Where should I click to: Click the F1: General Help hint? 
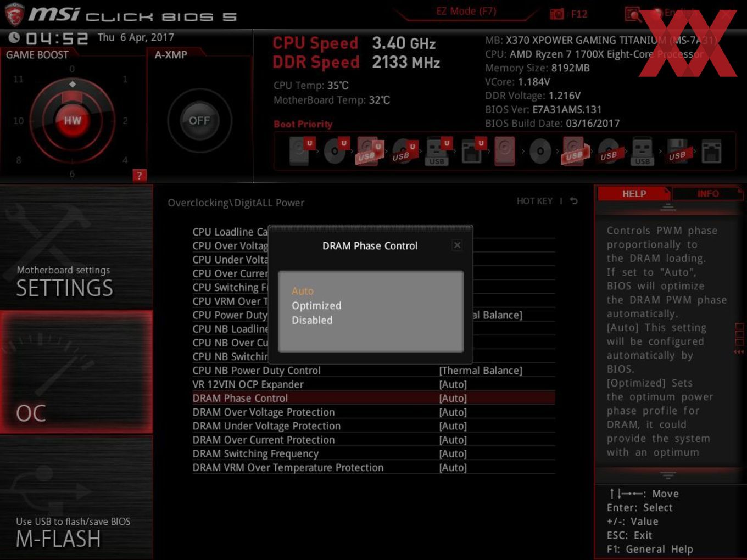(650, 549)
